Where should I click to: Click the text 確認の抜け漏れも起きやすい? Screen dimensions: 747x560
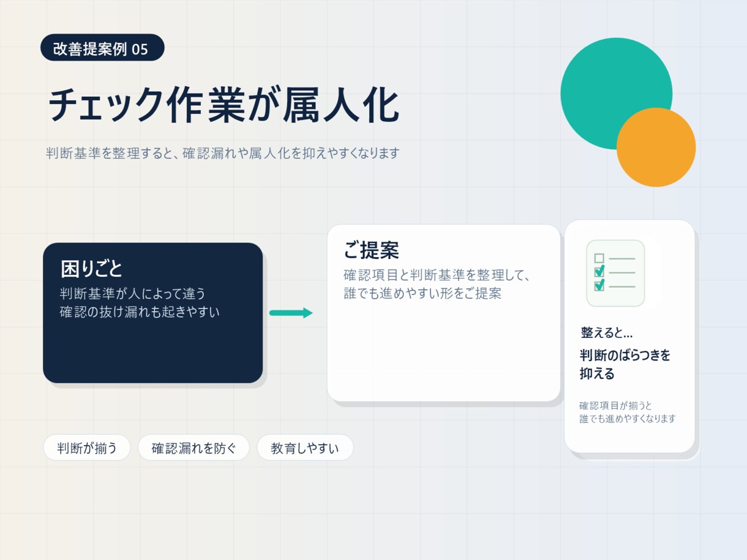[x=140, y=312]
